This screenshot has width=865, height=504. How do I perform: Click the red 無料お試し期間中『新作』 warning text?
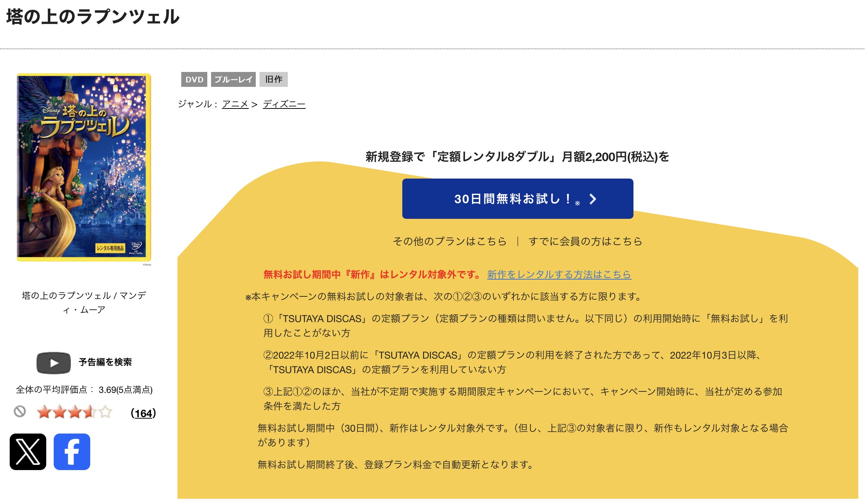373,274
